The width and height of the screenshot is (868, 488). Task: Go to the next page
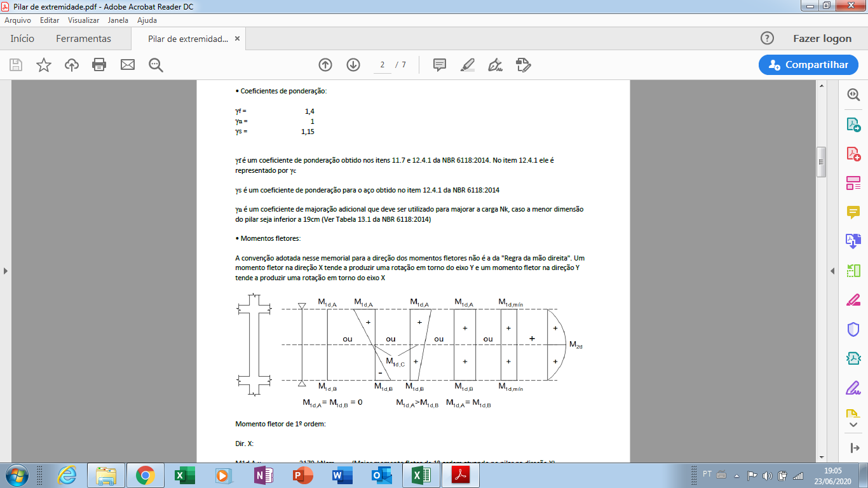(x=353, y=65)
